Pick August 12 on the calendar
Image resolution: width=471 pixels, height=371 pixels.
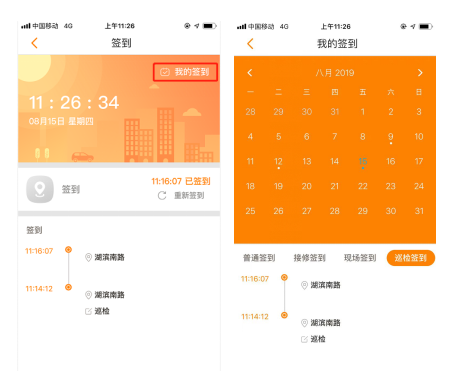click(278, 162)
